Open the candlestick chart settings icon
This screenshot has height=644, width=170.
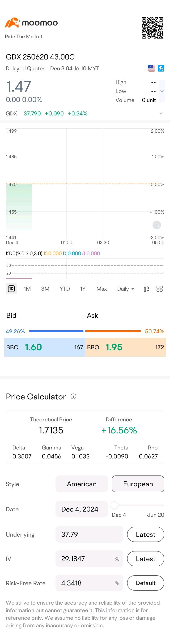[146, 289]
